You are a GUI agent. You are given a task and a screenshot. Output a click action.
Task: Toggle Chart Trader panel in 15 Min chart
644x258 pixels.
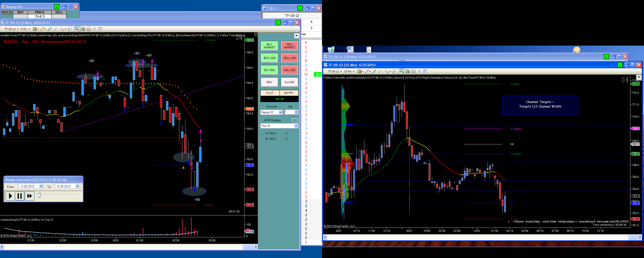pyautogui.click(x=402, y=71)
